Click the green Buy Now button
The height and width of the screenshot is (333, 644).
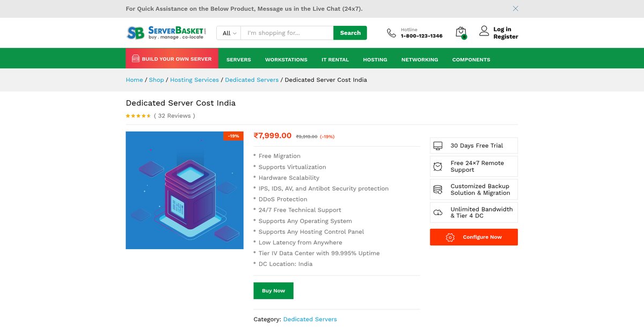[x=273, y=291]
